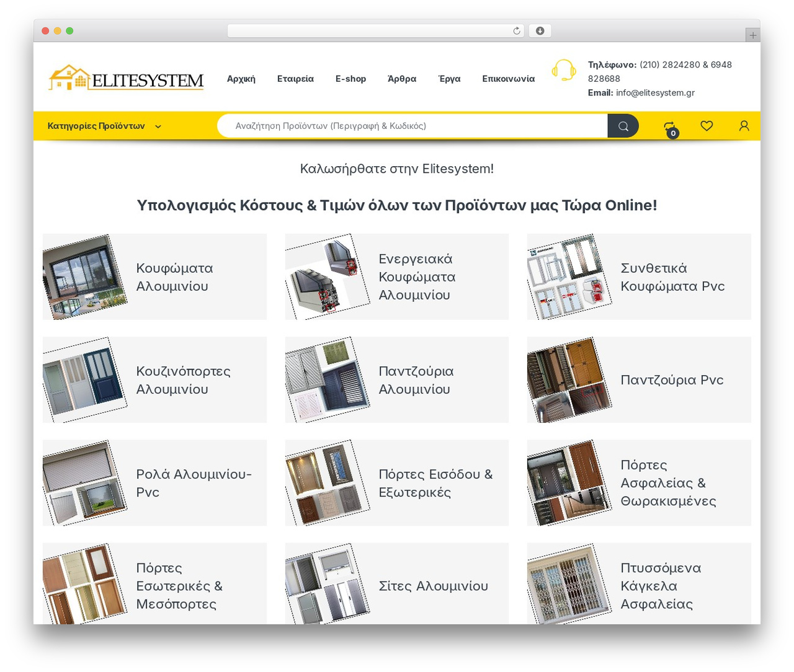Click the Συνθετικά Κουφώματα Pvc thumbnail
This screenshot has height=672, width=794.
pos(569,277)
